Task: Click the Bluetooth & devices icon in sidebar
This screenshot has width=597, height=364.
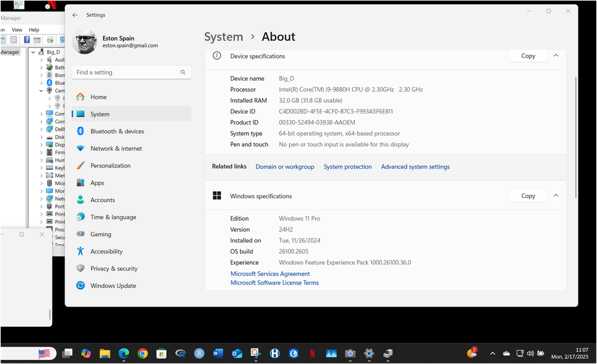Action: [x=80, y=131]
